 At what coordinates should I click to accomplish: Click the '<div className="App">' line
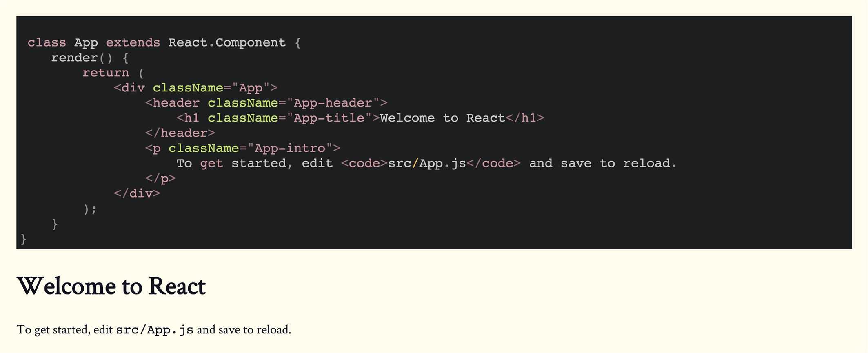pyautogui.click(x=196, y=88)
